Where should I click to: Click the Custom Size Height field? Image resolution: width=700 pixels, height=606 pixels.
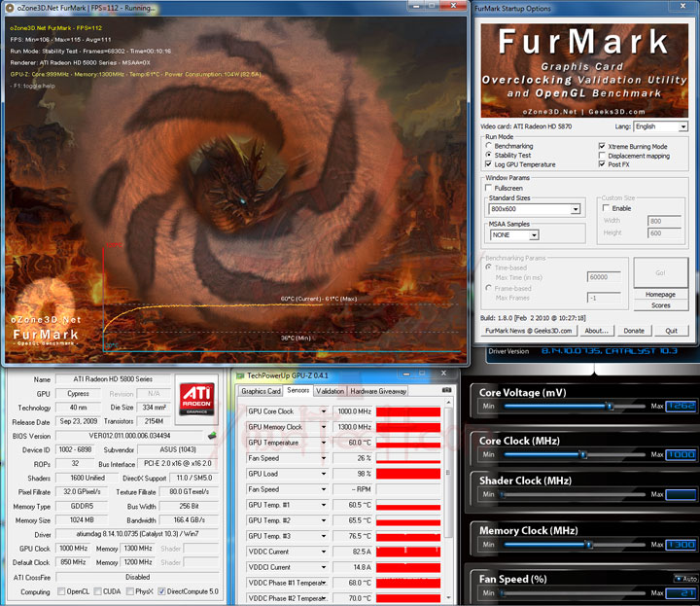664,233
